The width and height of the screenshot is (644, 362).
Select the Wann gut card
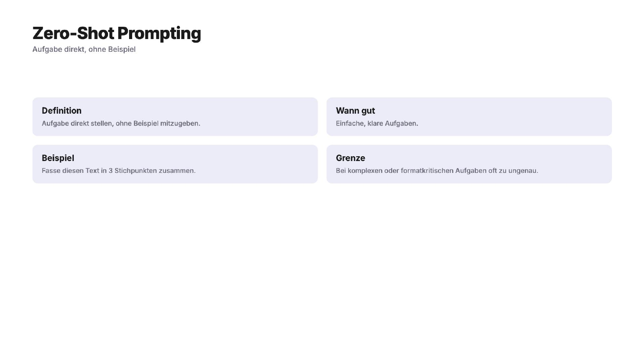pyautogui.click(x=469, y=117)
